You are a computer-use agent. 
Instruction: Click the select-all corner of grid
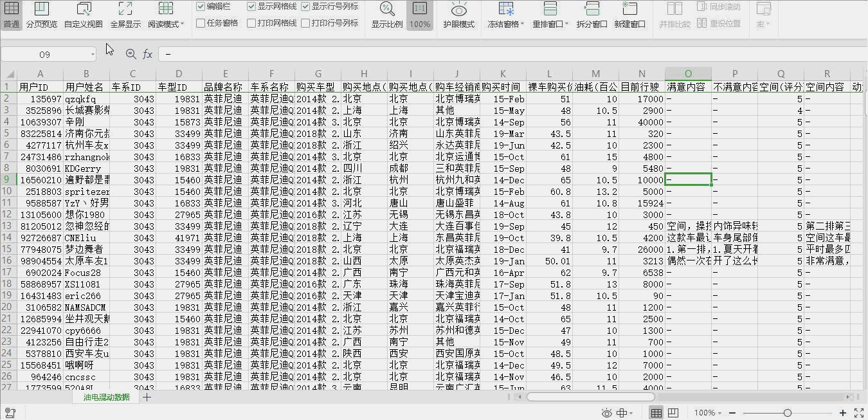[x=8, y=73]
